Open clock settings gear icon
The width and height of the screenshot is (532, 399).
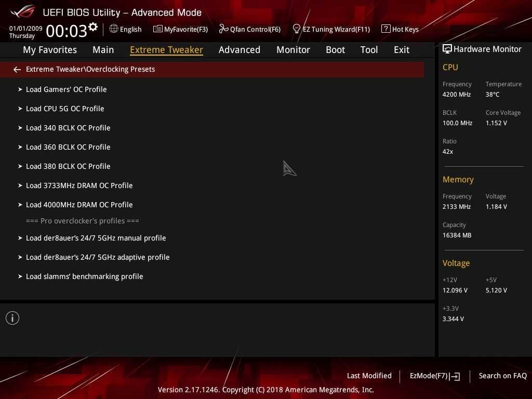pyautogui.click(x=93, y=27)
